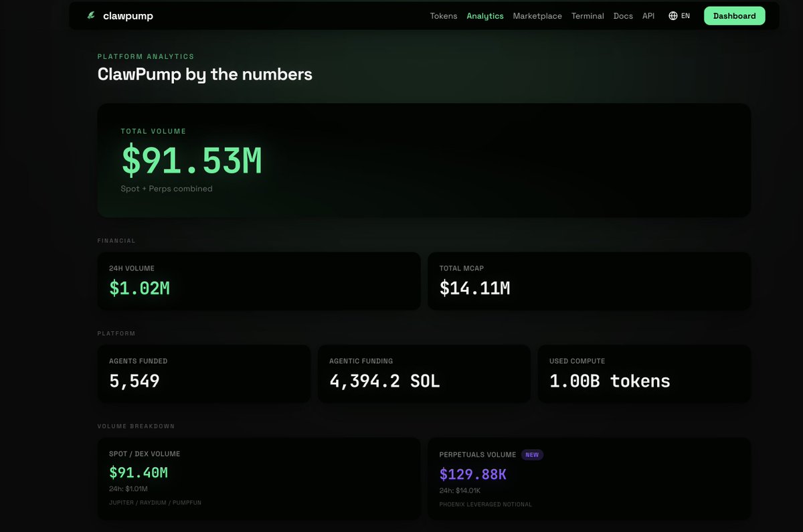Screen dimensions: 803x532
Task: Click the USED COMPUTE label
Action: click(x=577, y=361)
